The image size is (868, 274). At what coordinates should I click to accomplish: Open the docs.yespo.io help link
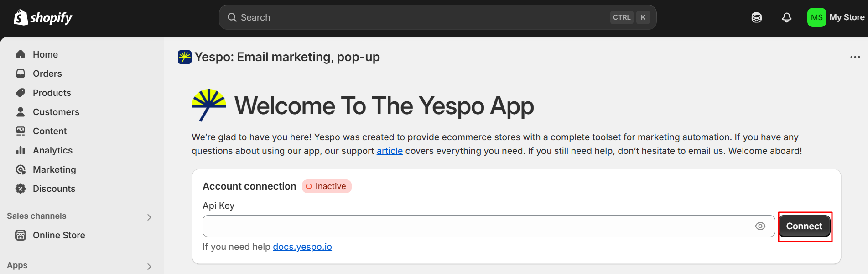pyautogui.click(x=302, y=247)
